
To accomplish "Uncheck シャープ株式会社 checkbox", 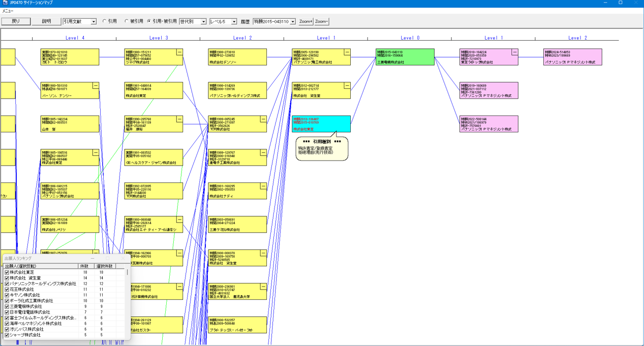I will click(x=7, y=335).
